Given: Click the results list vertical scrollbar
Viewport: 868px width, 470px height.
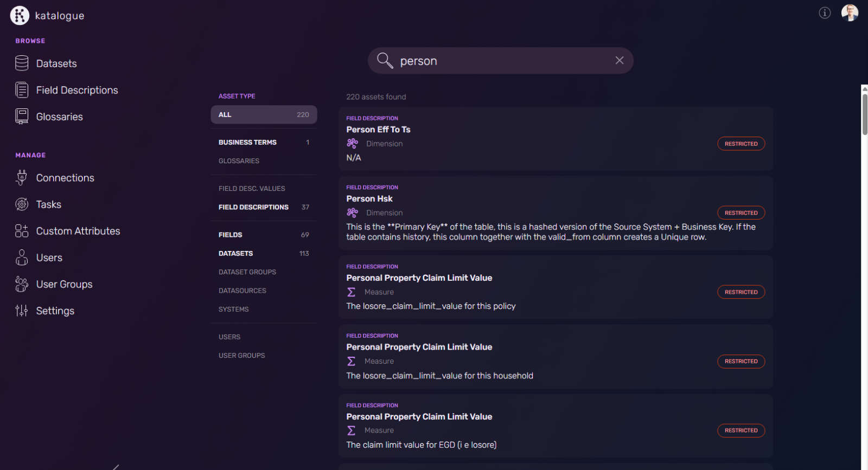Looking at the screenshot, I should pyautogui.click(x=865, y=114).
